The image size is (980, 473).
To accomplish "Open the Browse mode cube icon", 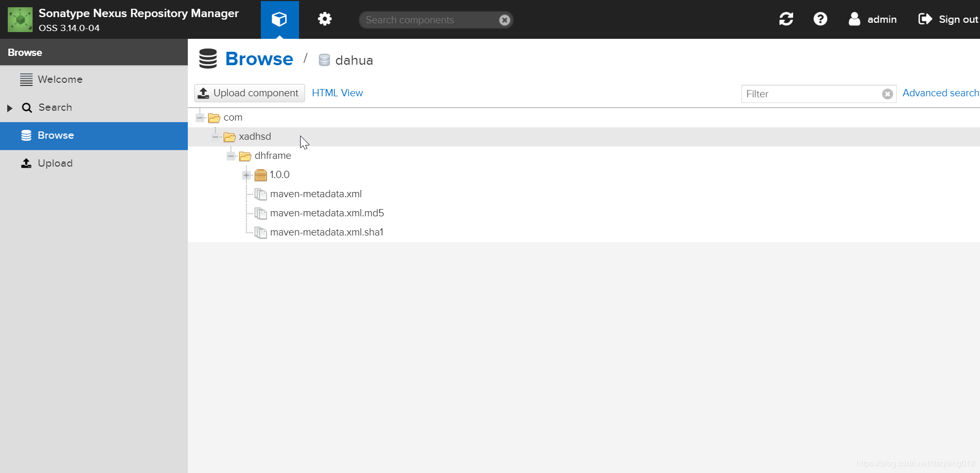I will click(x=279, y=19).
